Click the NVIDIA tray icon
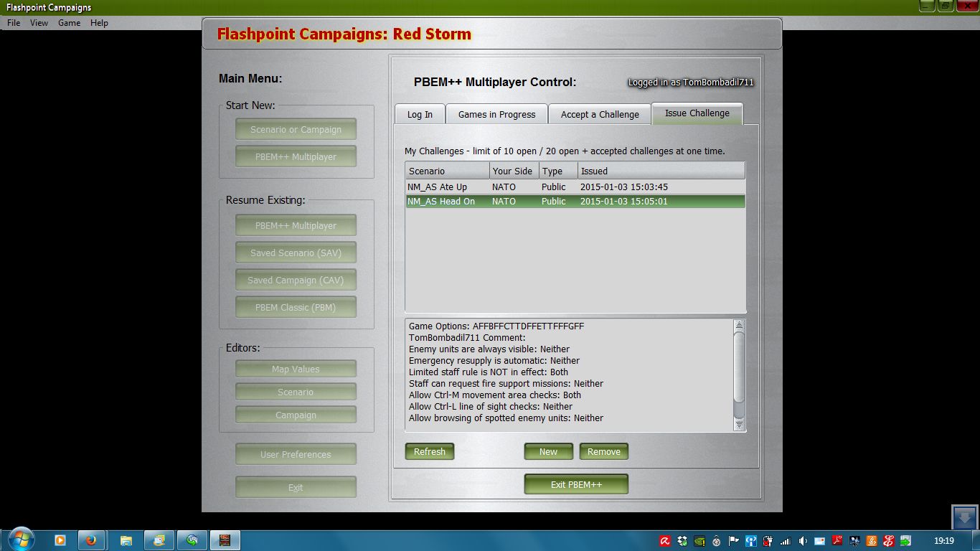 (x=699, y=541)
